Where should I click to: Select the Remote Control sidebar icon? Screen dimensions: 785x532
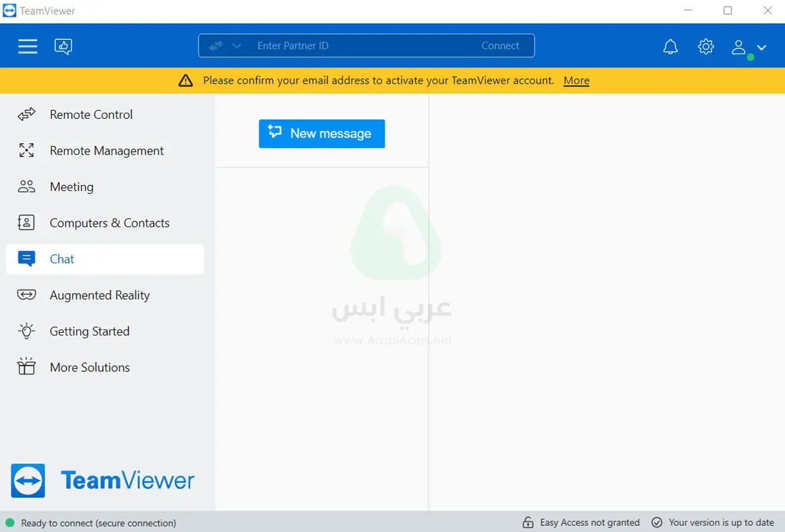coord(26,114)
